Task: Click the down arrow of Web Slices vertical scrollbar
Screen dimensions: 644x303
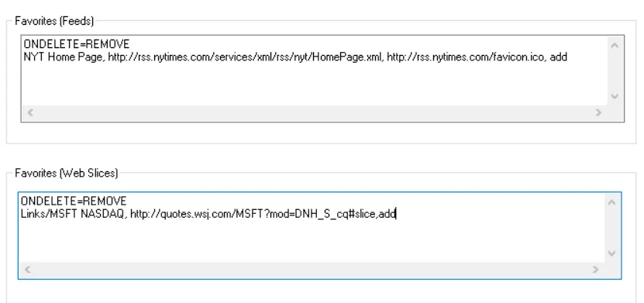Action: [x=611, y=253]
